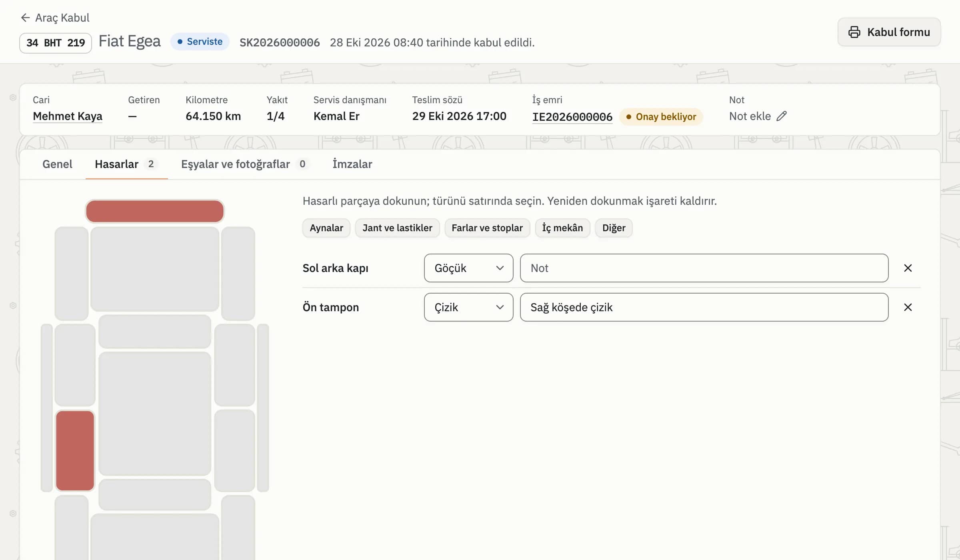Open the Göçük damage type dropdown

[468, 268]
